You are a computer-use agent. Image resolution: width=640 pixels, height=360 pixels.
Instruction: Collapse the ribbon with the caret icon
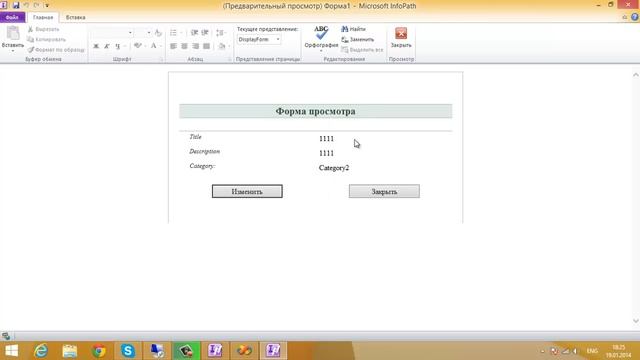[x=624, y=17]
